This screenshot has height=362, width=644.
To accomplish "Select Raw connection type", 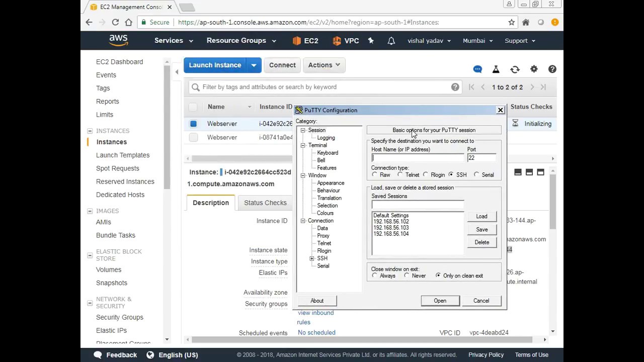I will click(375, 175).
